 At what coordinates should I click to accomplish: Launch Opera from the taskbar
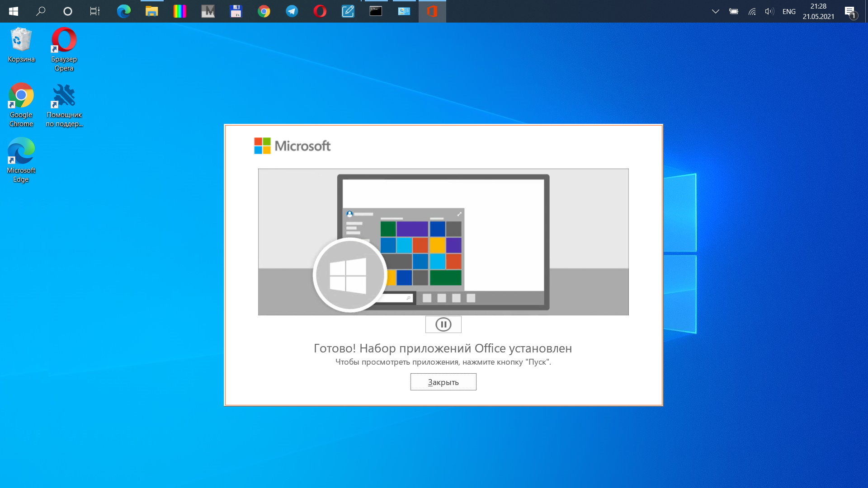[x=320, y=11]
